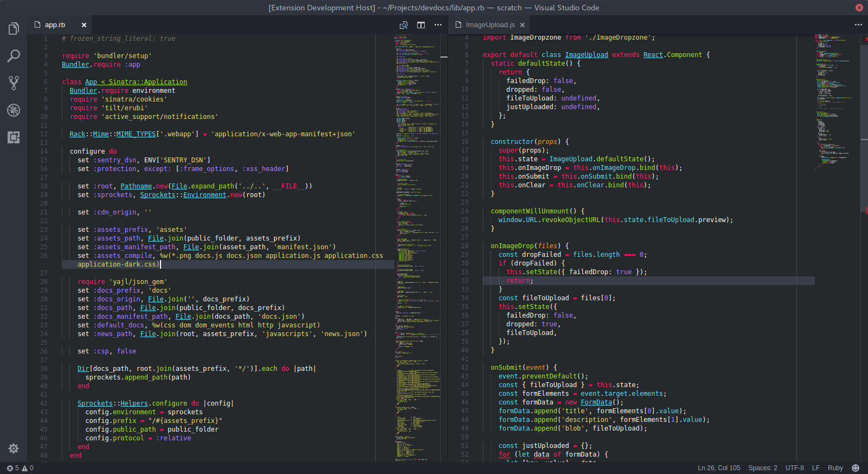Viewport: 868px width, 474px height.
Task: Split the left editor
Action: coord(421,25)
